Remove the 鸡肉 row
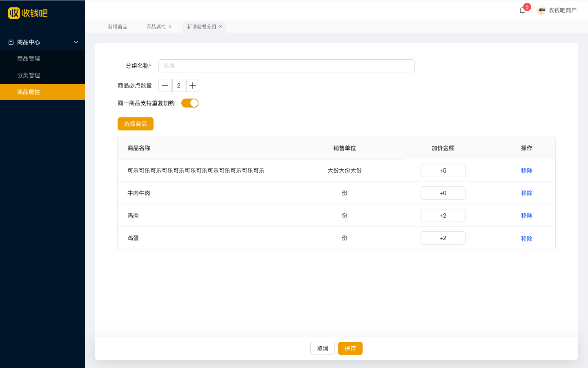The width and height of the screenshot is (588, 368). pos(527,215)
